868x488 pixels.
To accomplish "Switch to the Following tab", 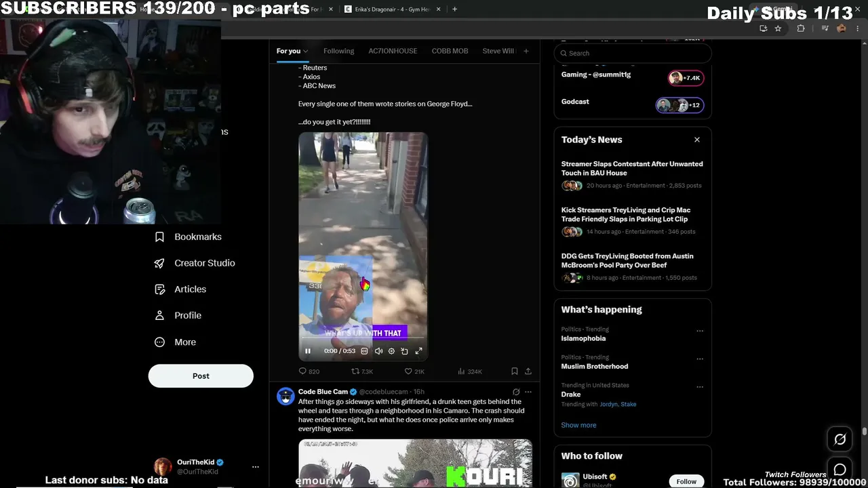I will (x=338, y=51).
